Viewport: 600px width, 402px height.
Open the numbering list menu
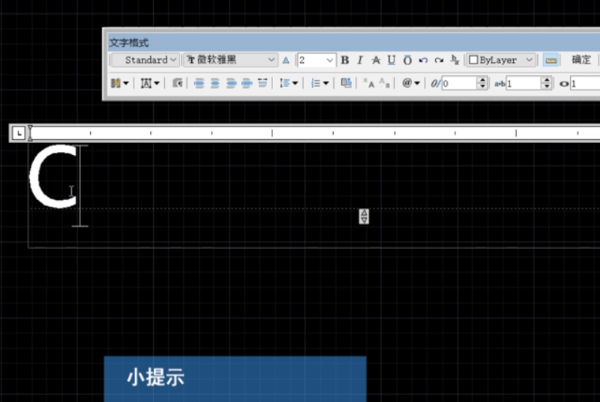pos(319,84)
